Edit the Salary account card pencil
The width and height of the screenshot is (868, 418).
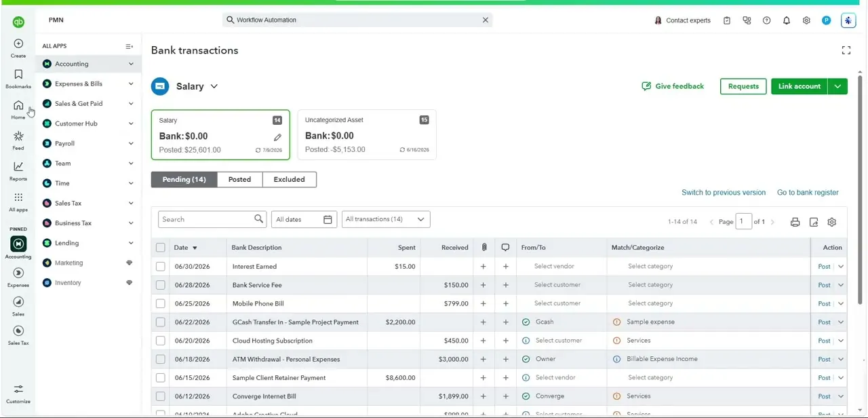pos(277,137)
